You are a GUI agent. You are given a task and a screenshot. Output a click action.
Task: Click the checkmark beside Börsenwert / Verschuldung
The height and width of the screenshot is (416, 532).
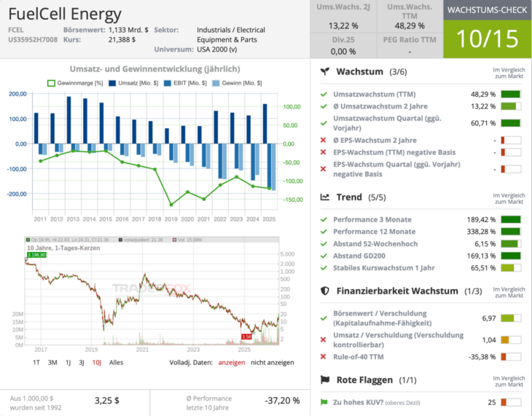324,318
